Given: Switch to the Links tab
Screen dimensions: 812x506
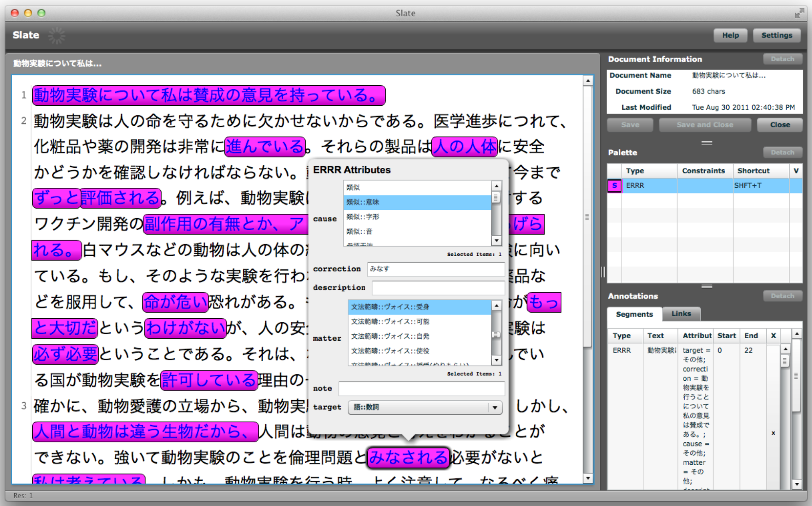Looking at the screenshot, I should point(681,314).
